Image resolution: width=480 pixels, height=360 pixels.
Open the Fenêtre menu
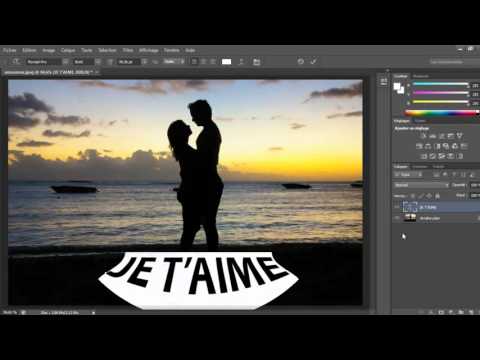point(172,50)
